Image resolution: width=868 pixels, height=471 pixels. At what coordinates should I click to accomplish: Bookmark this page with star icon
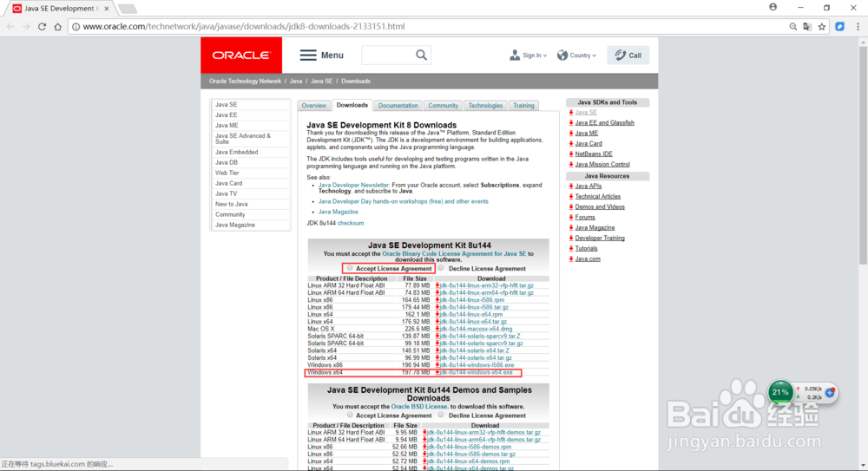pyautogui.click(x=822, y=27)
